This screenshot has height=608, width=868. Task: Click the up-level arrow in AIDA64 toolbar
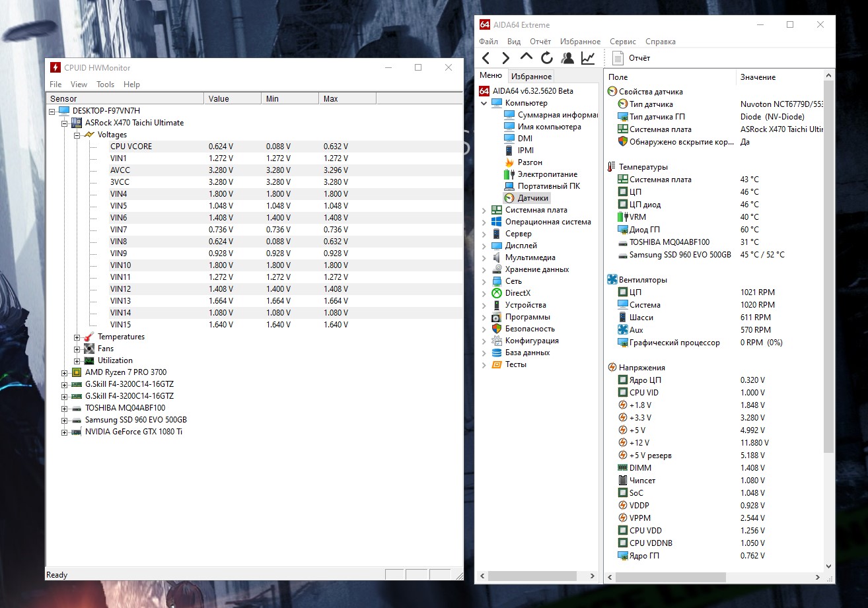pyautogui.click(x=526, y=57)
